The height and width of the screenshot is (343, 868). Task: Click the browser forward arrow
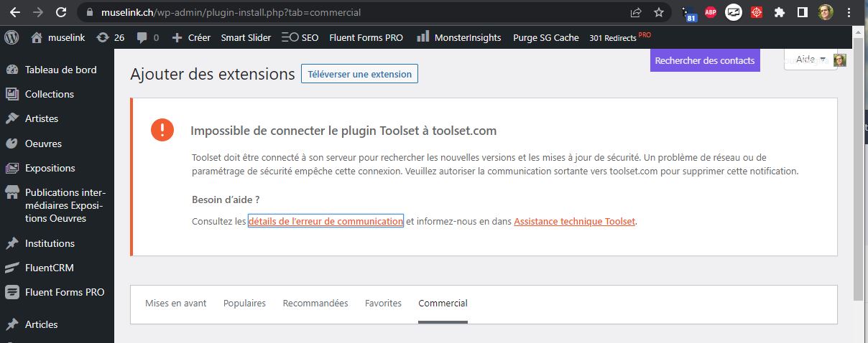tap(38, 12)
